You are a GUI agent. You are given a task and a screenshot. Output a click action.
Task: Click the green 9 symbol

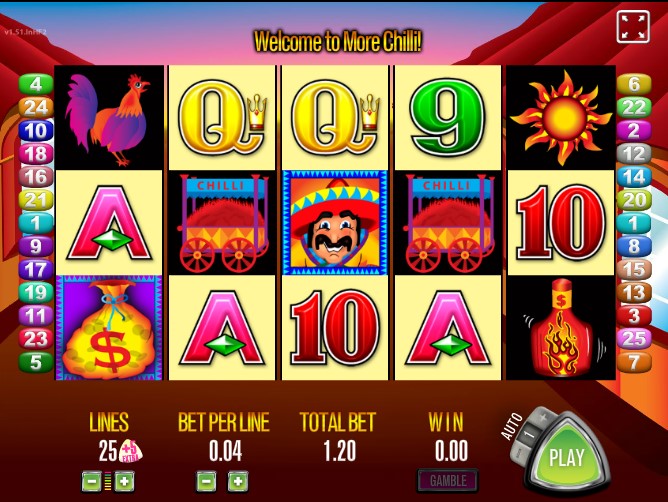click(x=448, y=118)
